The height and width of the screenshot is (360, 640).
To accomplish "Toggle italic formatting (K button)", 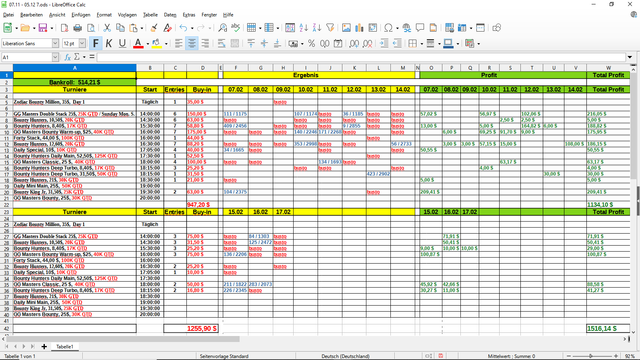I will 109,43.
